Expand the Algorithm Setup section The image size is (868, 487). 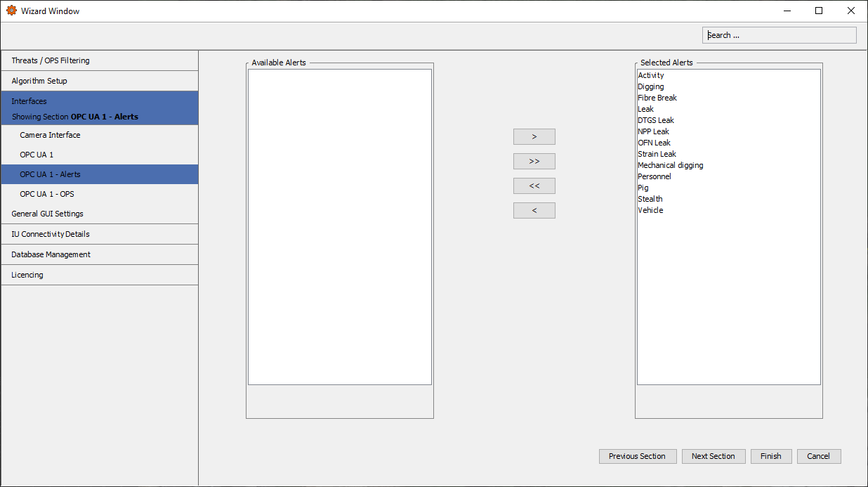click(39, 81)
